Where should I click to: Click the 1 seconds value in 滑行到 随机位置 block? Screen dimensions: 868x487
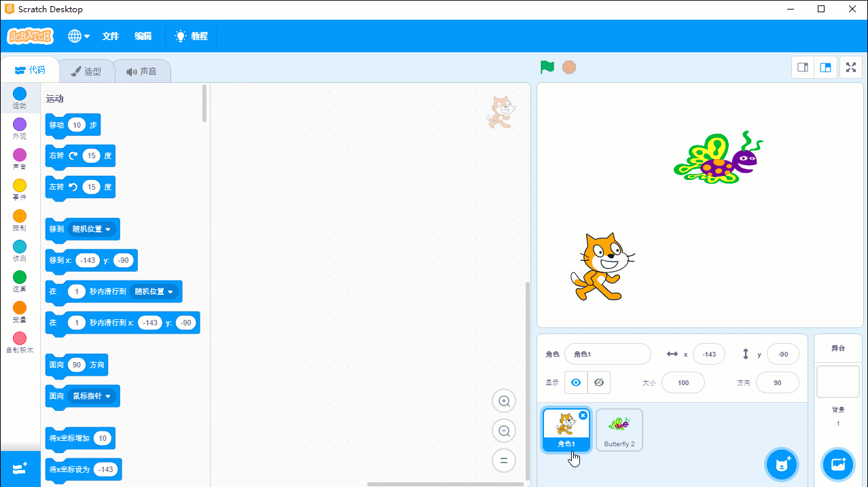[x=77, y=291]
